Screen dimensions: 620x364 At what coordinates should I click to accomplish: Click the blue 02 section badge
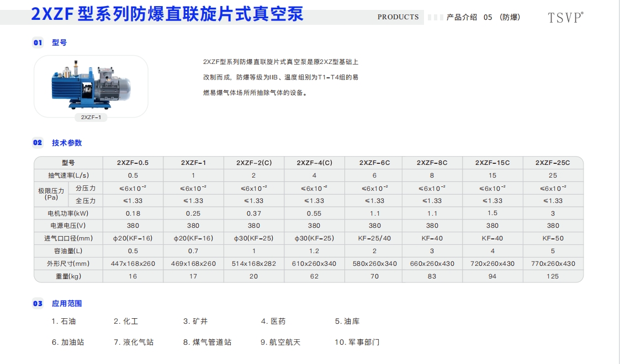38,143
